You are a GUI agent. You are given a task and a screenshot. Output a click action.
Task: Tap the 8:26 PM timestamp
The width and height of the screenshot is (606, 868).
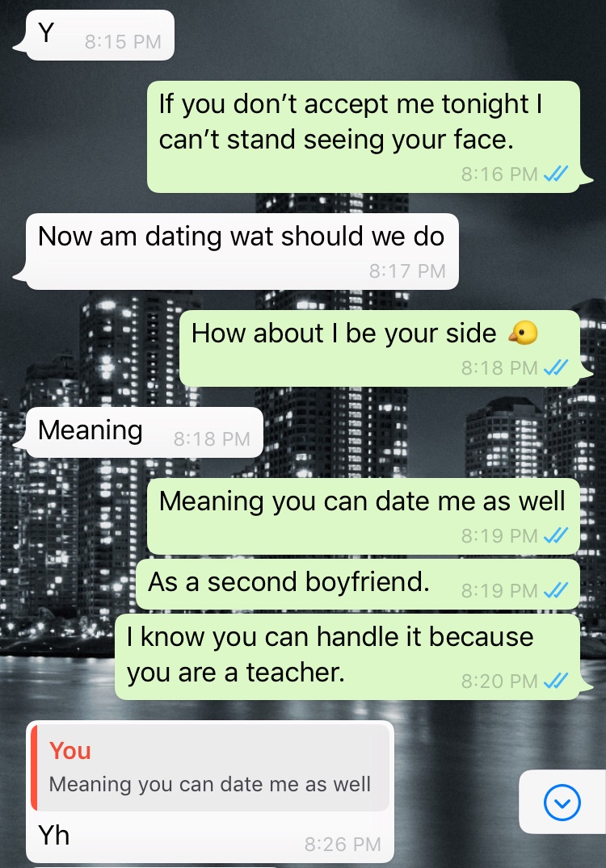tap(343, 845)
